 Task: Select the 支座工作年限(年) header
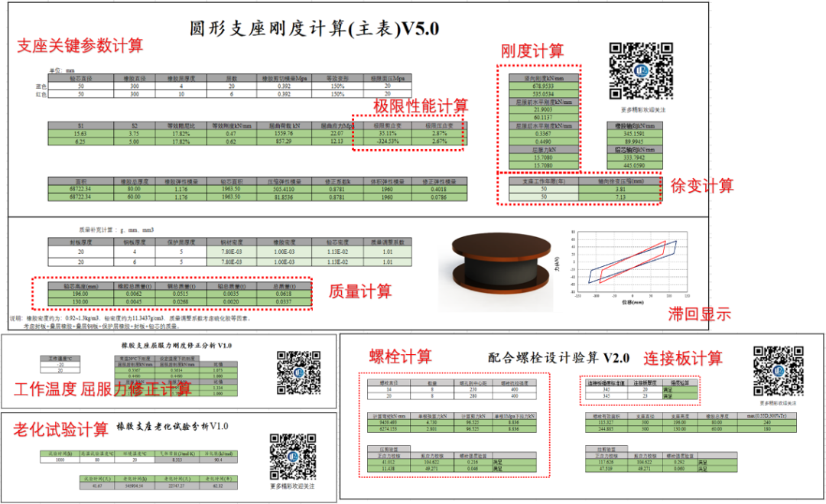[544, 180]
